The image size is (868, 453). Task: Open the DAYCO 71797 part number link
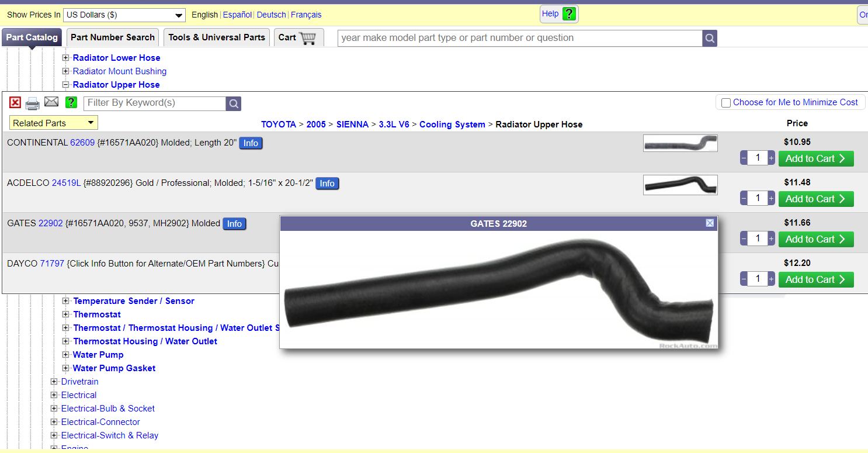tap(52, 264)
